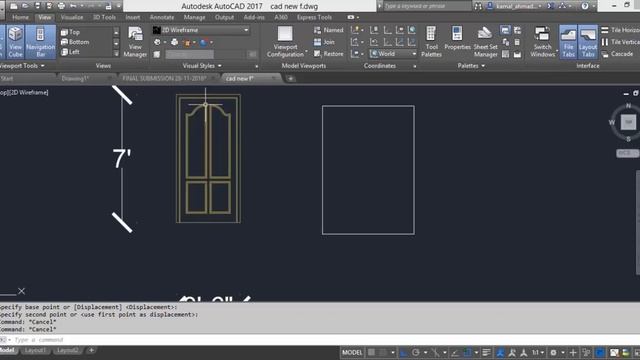Click the Undo icon in quick access toolbar
Viewport: 640px width, 360px height.
(x=73, y=6)
